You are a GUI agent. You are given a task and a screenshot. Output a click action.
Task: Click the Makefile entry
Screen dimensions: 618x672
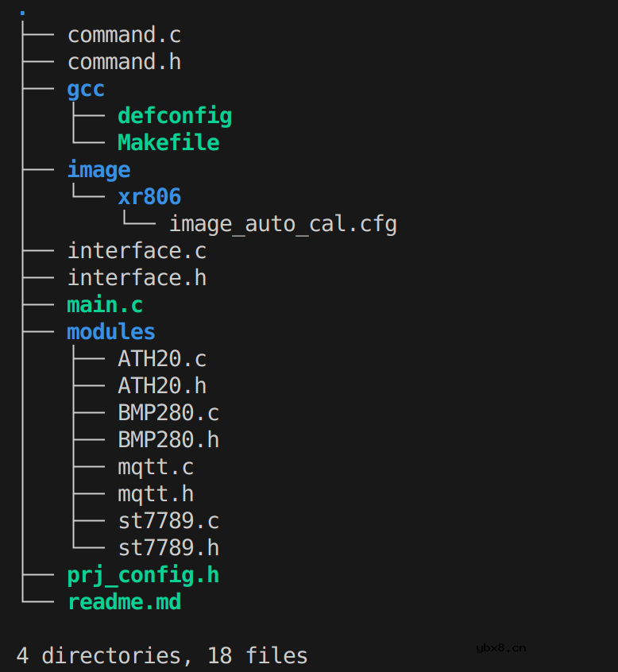[x=168, y=143]
